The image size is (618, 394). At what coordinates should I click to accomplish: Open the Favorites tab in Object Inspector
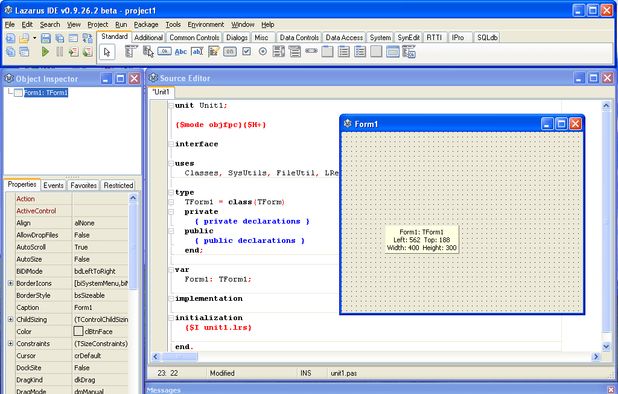click(84, 185)
